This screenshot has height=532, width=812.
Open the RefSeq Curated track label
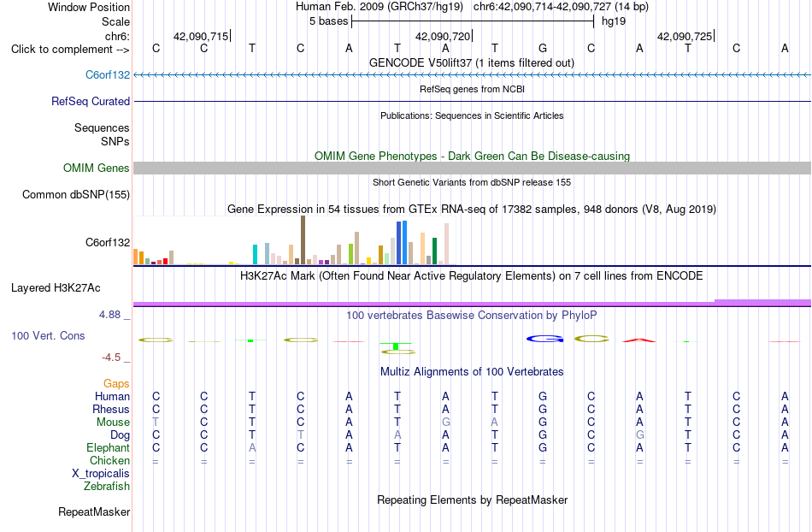click(x=90, y=101)
